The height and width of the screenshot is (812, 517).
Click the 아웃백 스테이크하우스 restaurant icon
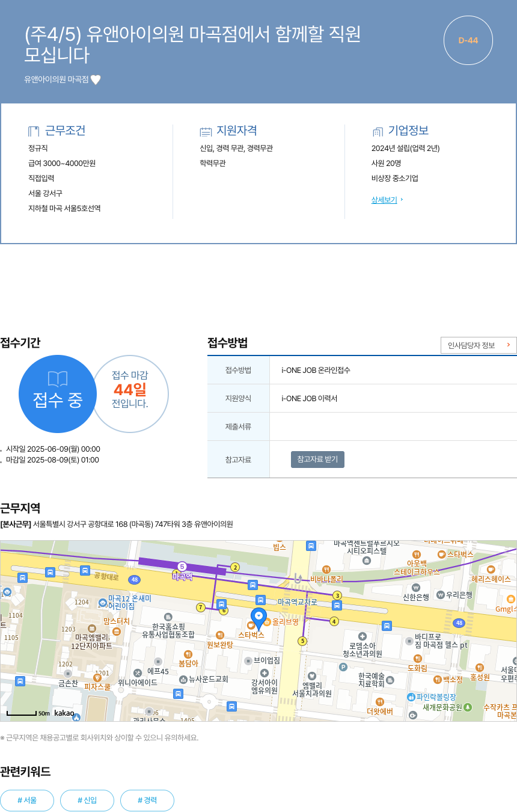point(416,555)
